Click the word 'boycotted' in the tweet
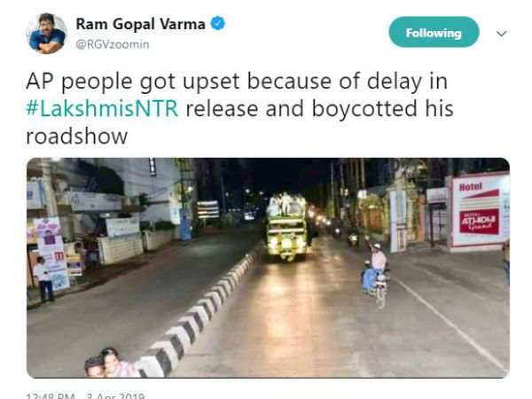Viewport: 532px width, 399px height. tap(364, 108)
